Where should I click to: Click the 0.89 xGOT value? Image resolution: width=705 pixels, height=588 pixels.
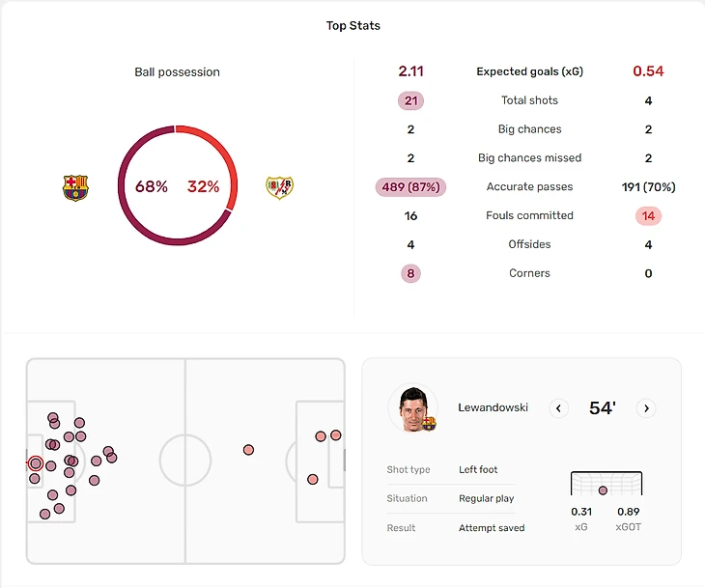(628, 512)
